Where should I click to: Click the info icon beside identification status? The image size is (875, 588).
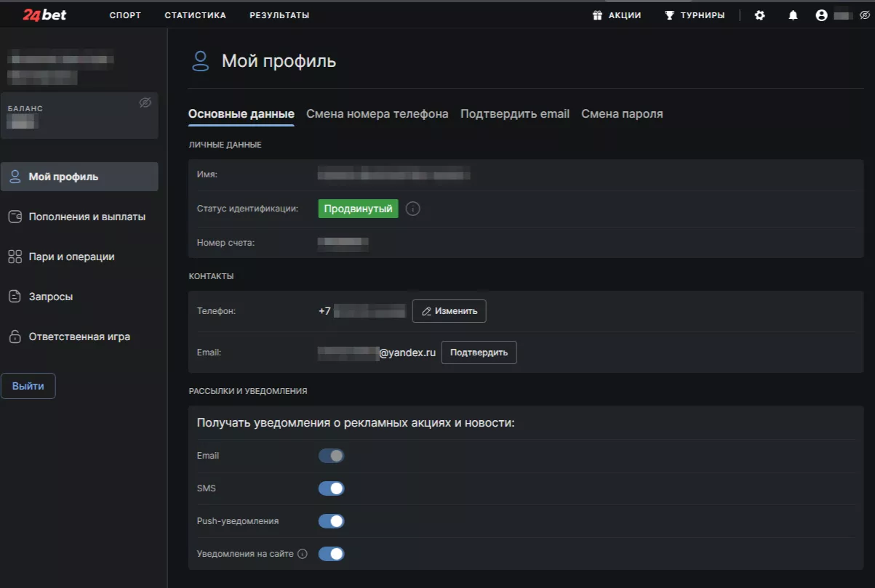pos(413,209)
